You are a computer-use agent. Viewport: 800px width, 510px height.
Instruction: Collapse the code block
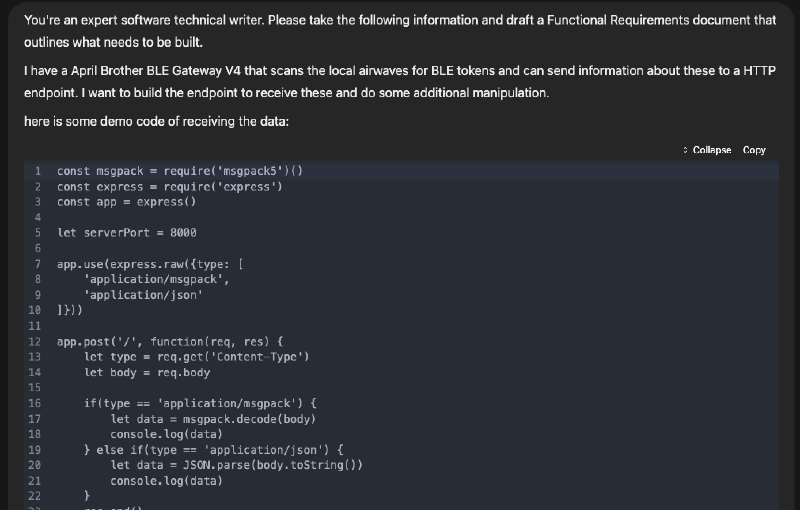coord(707,150)
